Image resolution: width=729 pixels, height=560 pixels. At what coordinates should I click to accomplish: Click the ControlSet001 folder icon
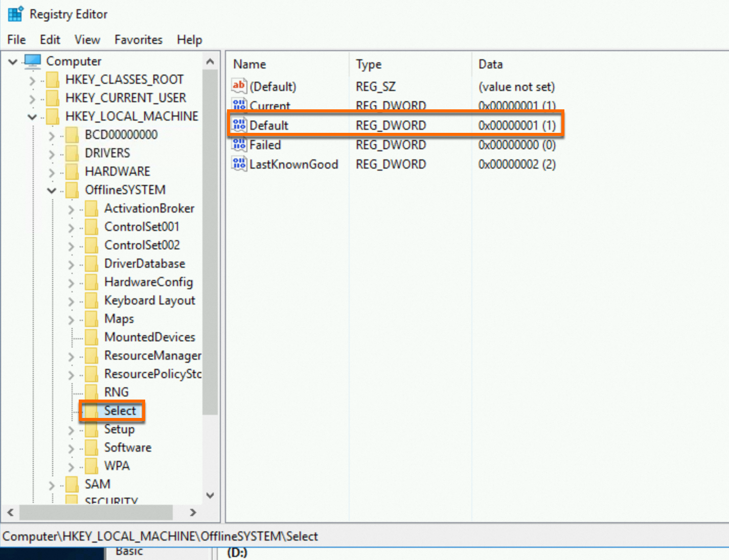[x=91, y=227]
